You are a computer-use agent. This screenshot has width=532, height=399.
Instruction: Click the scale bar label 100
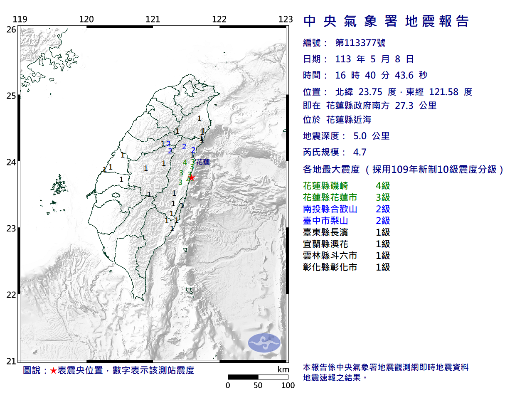click(288, 385)
